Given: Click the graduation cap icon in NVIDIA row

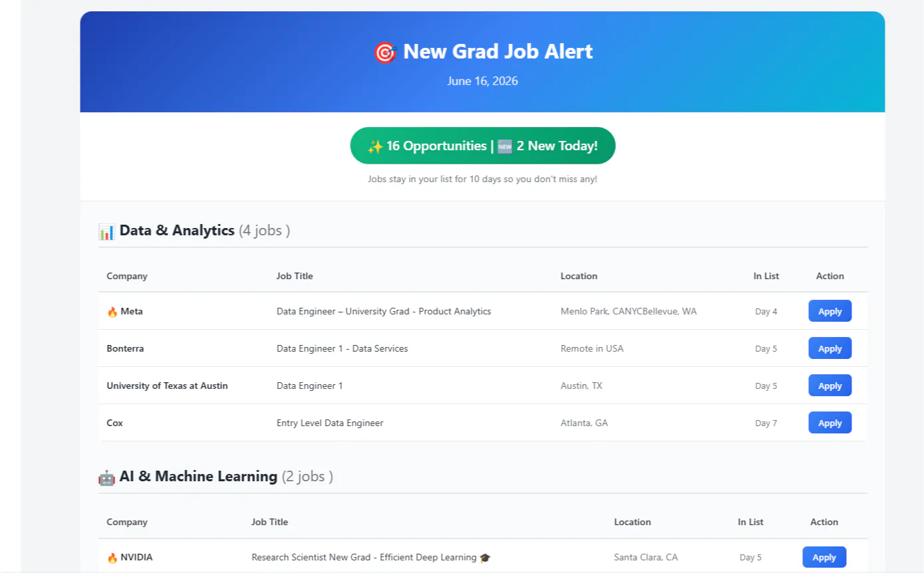Looking at the screenshot, I should 485,557.
